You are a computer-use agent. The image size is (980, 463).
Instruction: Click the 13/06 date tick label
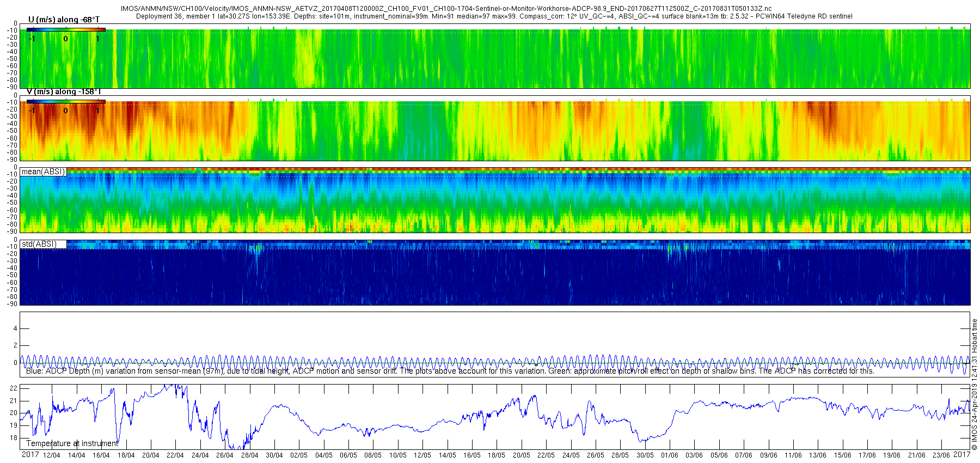817,455
